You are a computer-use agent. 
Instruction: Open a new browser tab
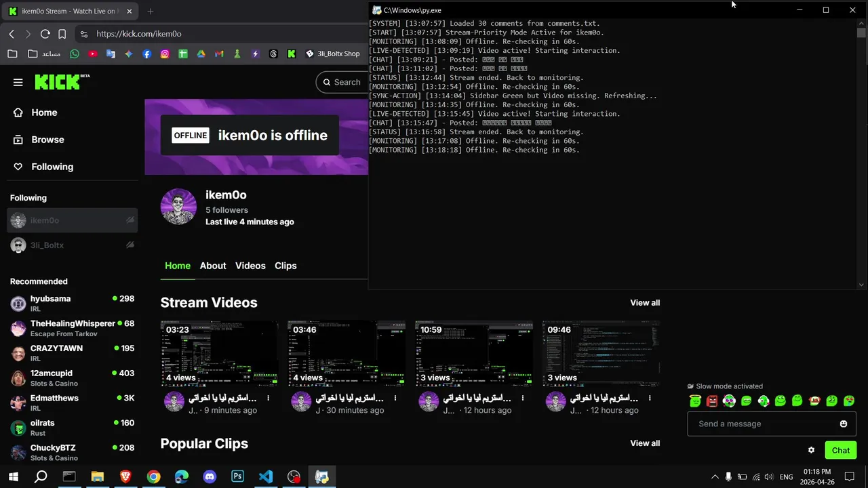150,11
